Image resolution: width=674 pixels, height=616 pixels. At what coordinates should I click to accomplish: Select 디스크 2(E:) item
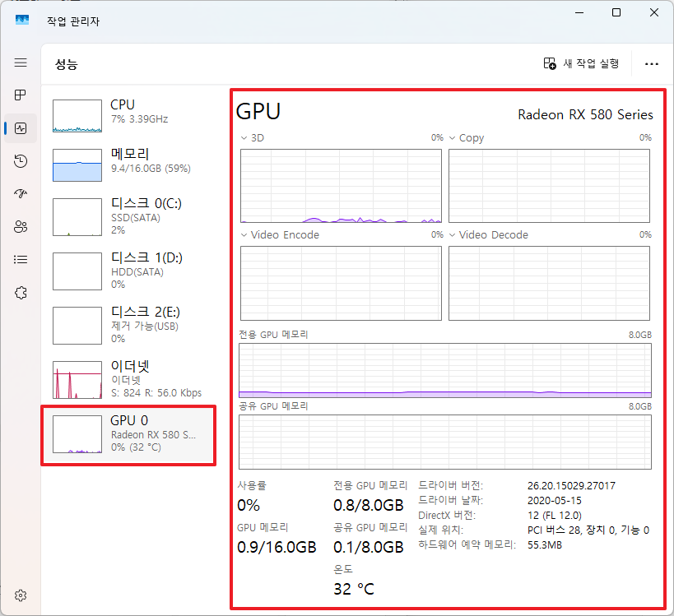coord(128,325)
